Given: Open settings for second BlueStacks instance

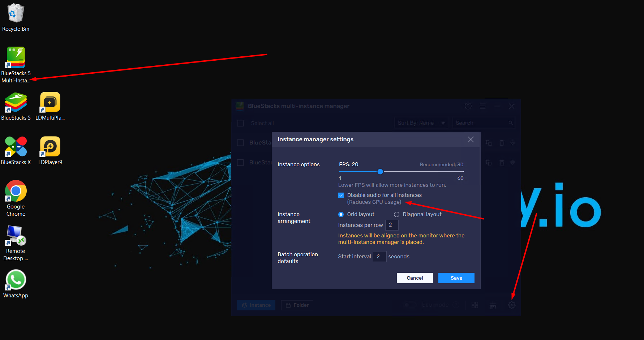Looking at the screenshot, I should [x=512, y=163].
